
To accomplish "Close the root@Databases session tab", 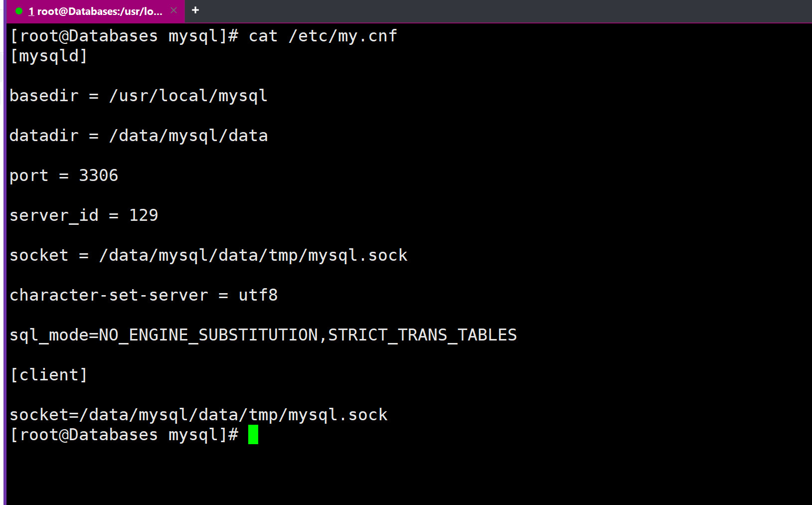I will tap(173, 10).
